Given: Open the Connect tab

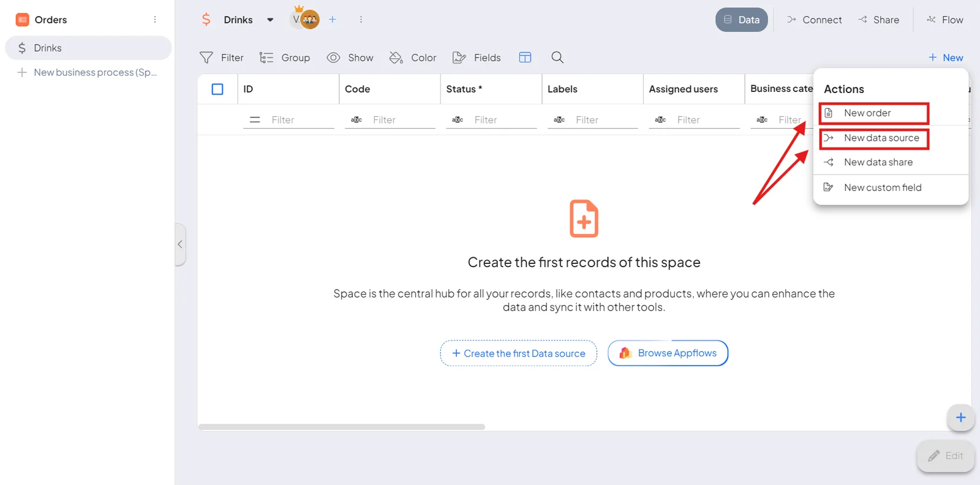Looking at the screenshot, I should 814,20.
